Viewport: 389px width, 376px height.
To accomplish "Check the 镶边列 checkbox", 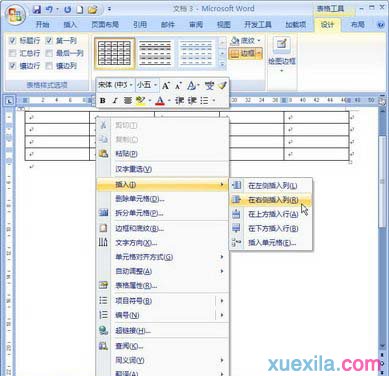I will (x=49, y=66).
